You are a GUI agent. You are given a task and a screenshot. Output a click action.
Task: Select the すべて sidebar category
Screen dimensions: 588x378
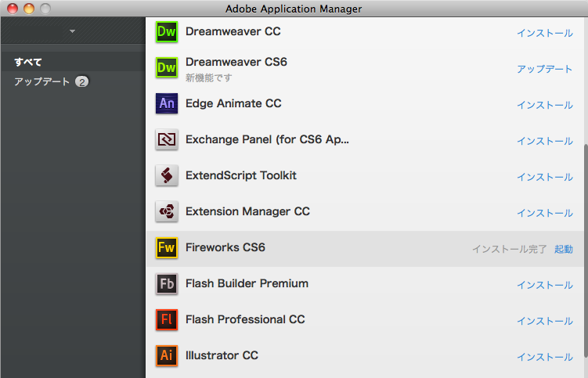73,62
